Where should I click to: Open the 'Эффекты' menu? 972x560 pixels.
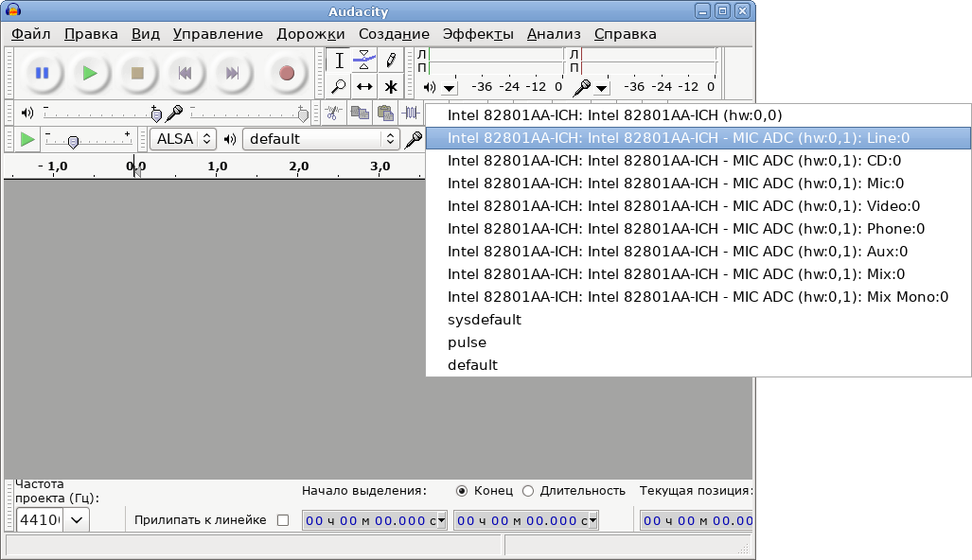(x=478, y=34)
